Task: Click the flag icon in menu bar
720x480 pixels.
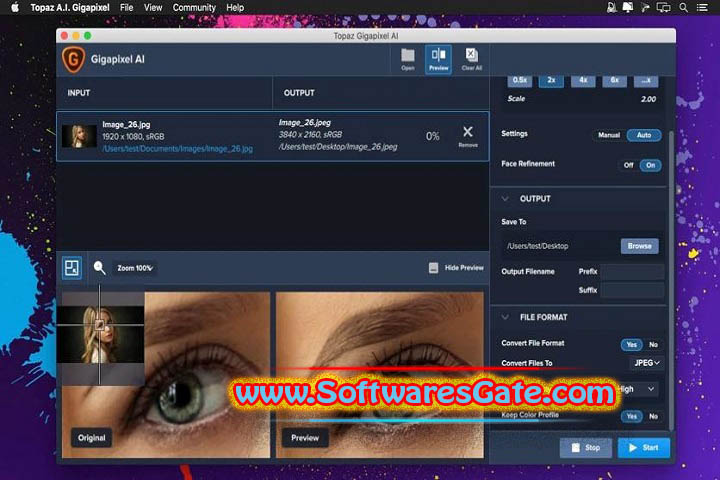Action: pos(645,7)
